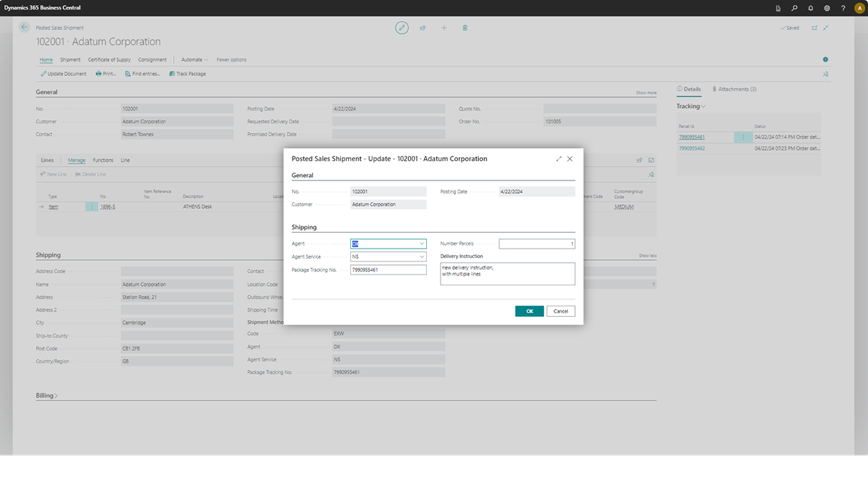The height and width of the screenshot is (488, 868).
Task: Open the user account avatar
Action: pos(859,8)
